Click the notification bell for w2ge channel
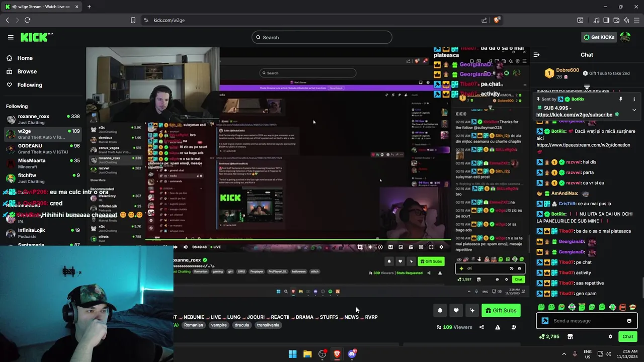The image size is (644, 362). (440, 310)
